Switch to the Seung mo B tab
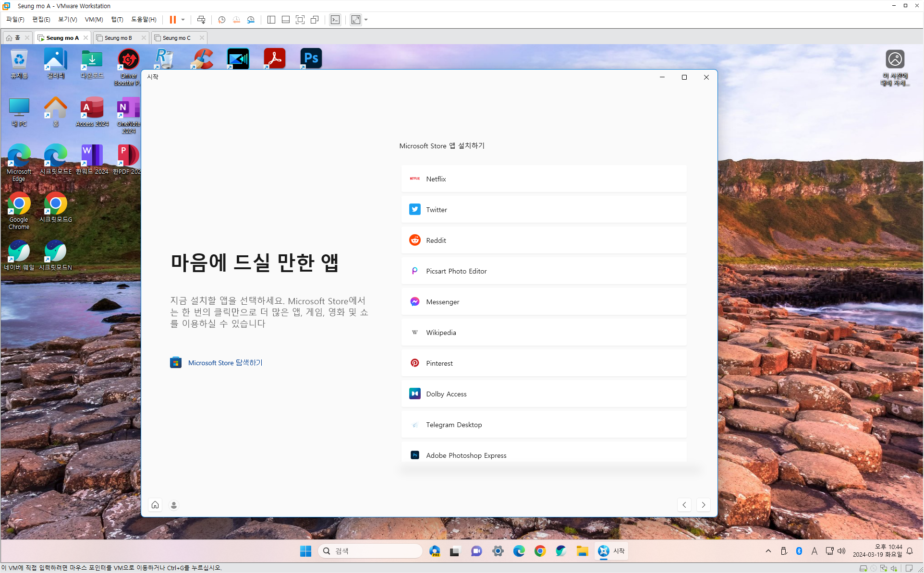This screenshot has height=573, width=924. tap(118, 38)
